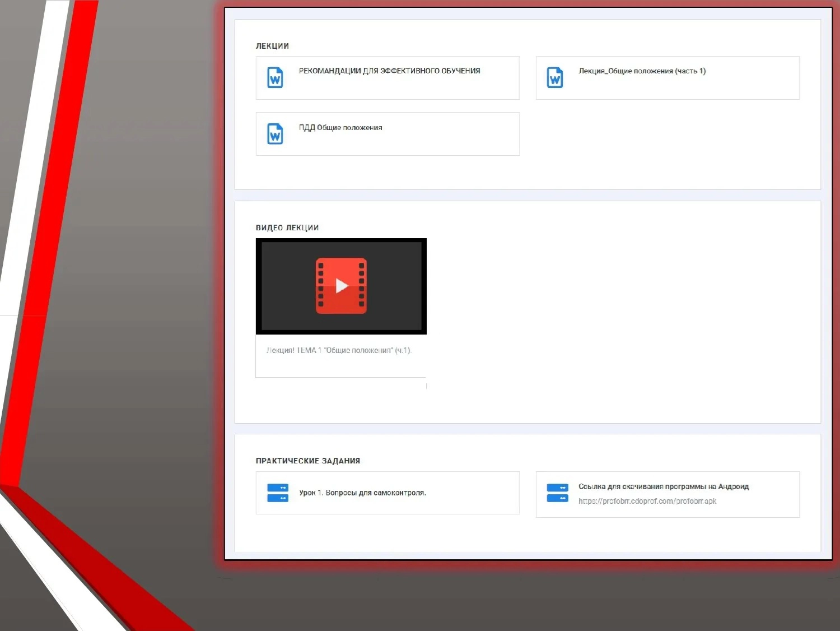
Task: Click the ВИДЕО ЛЕКЦИИ section heading
Action: (x=287, y=228)
